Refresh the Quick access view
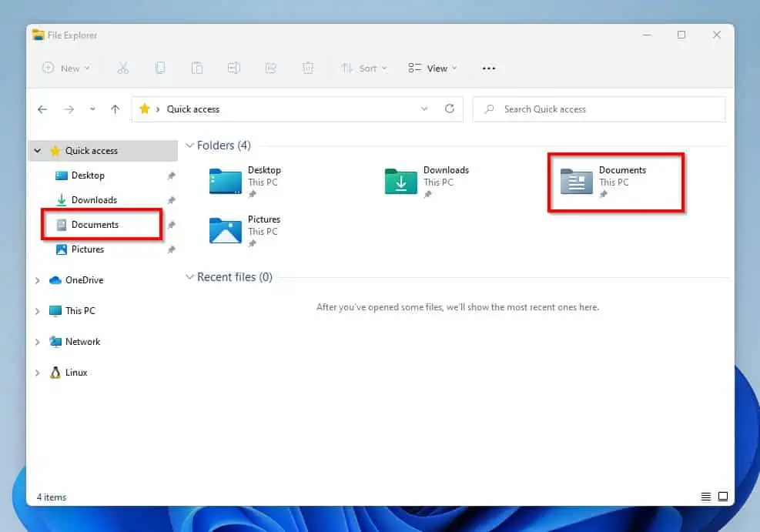Screen dimensions: 760x532 [450, 109]
